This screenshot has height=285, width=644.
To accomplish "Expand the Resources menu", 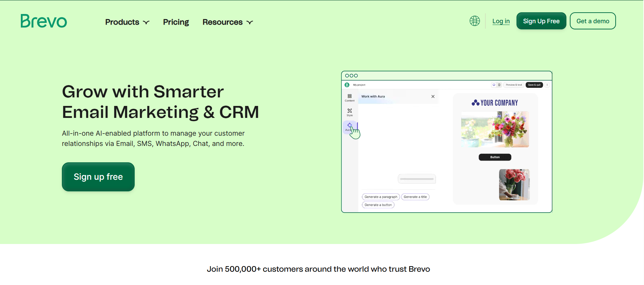I will pyautogui.click(x=228, y=22).
